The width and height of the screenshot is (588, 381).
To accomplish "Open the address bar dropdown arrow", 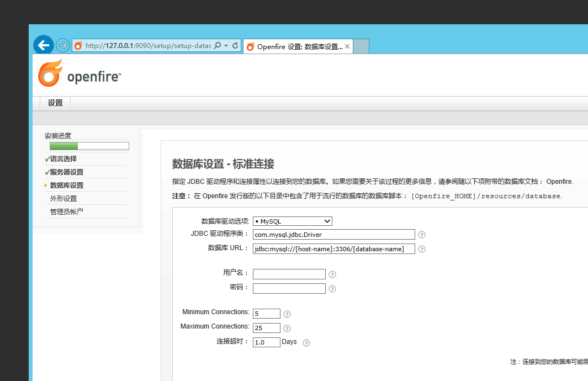I will pyautogui.click(x=226, y=46).
